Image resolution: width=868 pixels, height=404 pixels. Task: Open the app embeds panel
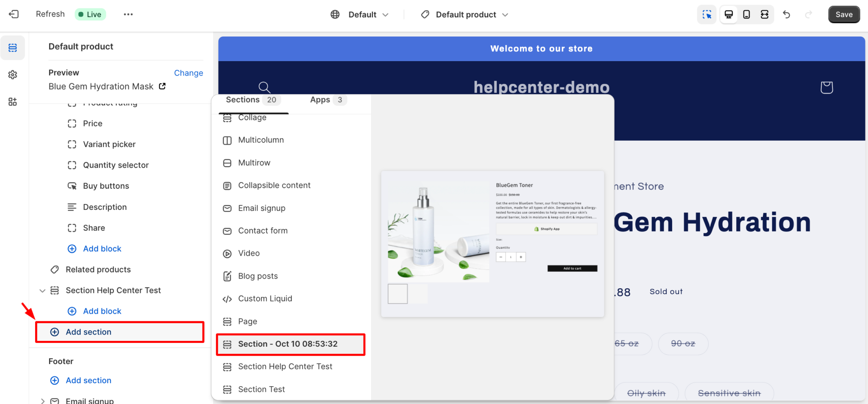[13, 101]
